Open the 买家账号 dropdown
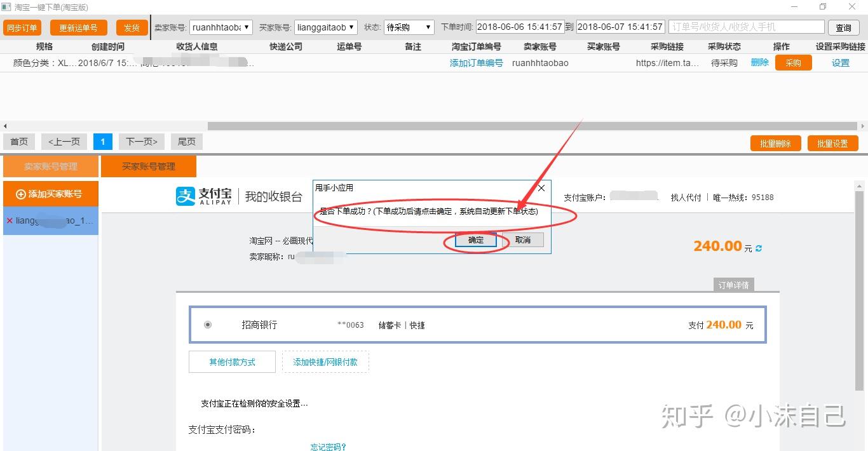This screenshot has height=451, width=868. click(326, 27)
